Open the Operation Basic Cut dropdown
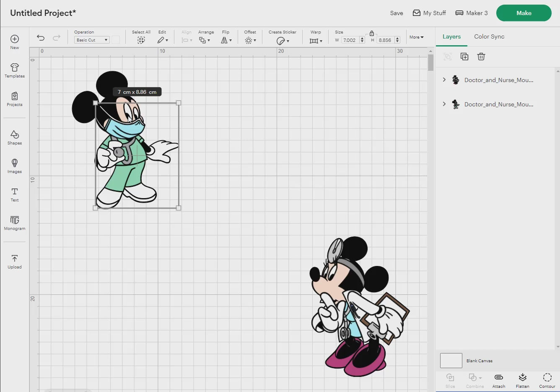This screenshot has height=392, width=560. [92, 40]
